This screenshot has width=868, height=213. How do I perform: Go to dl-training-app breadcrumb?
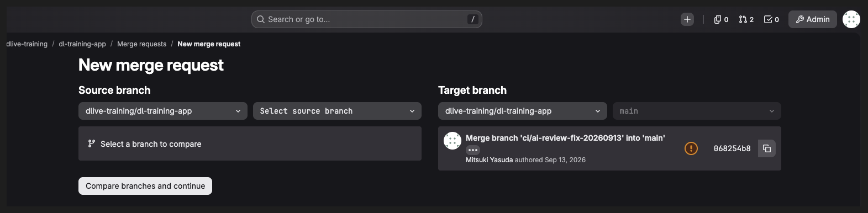(82, 44)
